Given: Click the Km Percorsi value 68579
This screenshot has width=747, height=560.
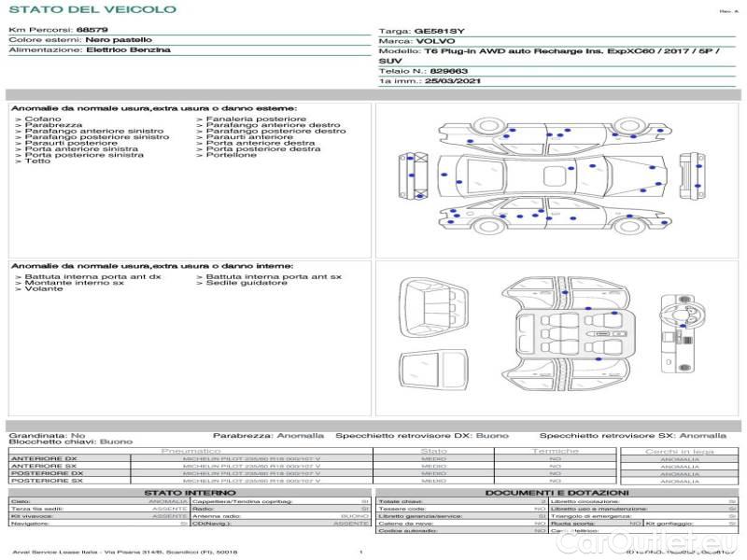Looking at the screenshot, I should (92, 31).
